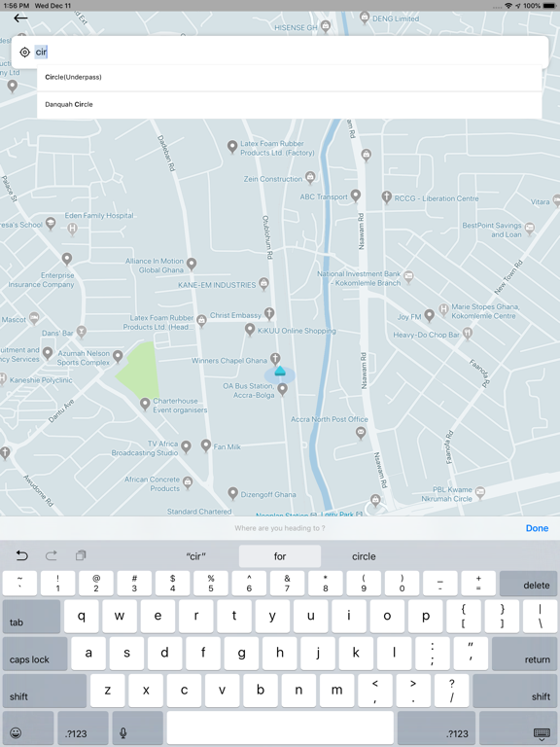Open the emoji keyboard
This screenshot has height=747, width=560.
[x=27, y=729]
